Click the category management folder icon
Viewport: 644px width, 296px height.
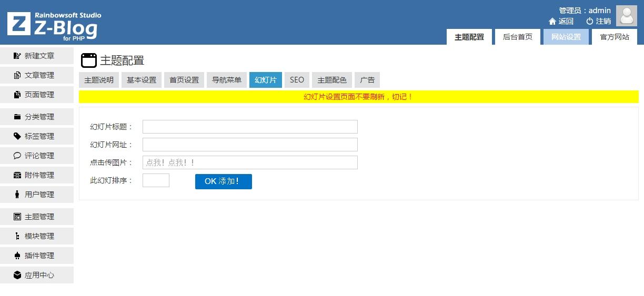(17, 117)
